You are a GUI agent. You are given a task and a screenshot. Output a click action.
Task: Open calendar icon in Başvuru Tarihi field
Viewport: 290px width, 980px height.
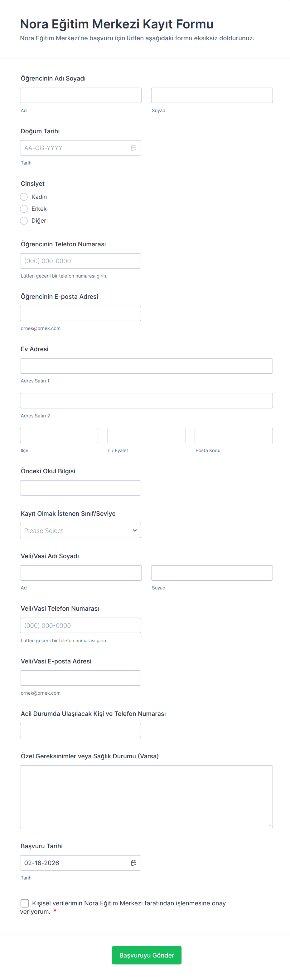[133, 863]
